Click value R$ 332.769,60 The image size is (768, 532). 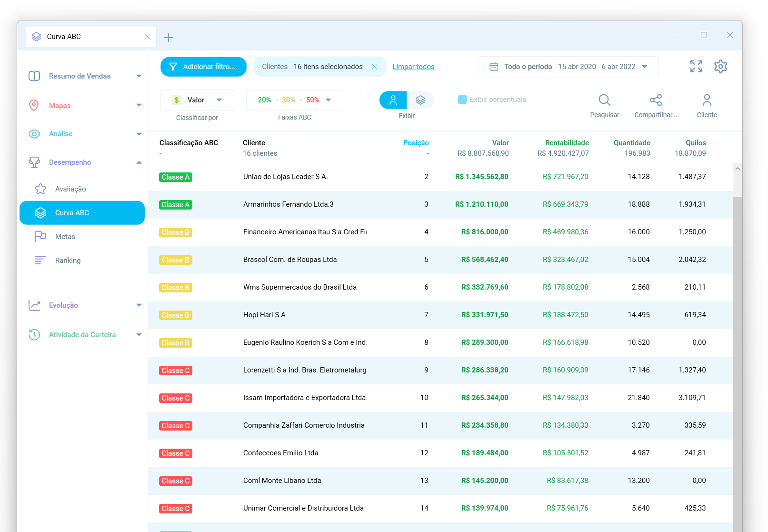click(485, 287)
